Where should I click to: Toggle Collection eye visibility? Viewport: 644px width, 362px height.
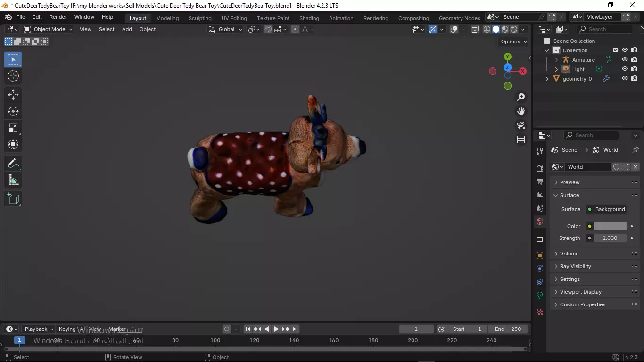625,50
